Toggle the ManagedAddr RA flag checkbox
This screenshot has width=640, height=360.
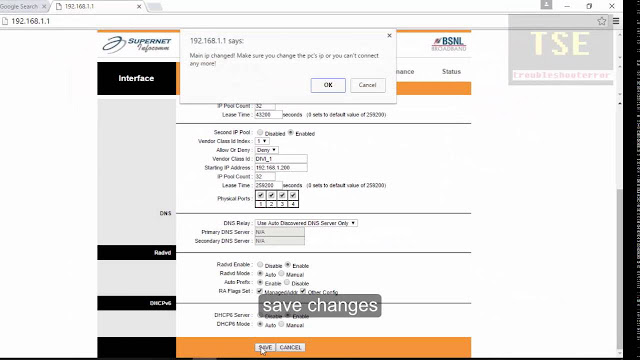[260, 291]
